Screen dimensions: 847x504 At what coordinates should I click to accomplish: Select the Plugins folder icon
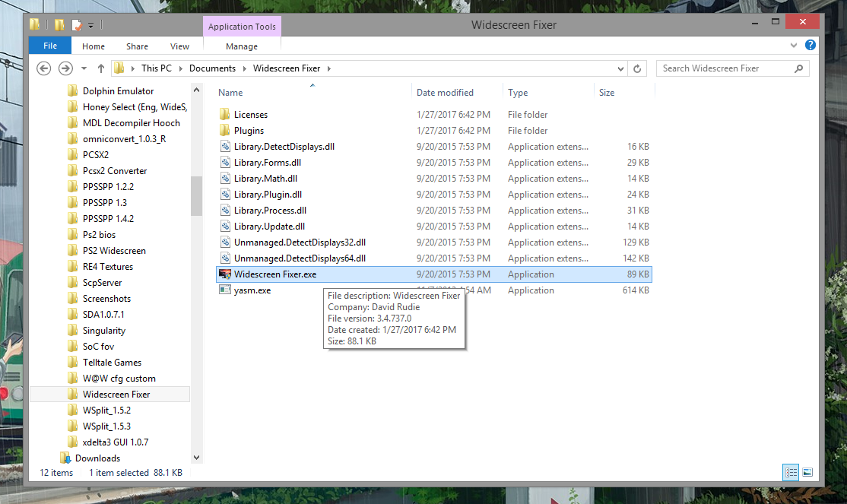(x=225, y=130)
